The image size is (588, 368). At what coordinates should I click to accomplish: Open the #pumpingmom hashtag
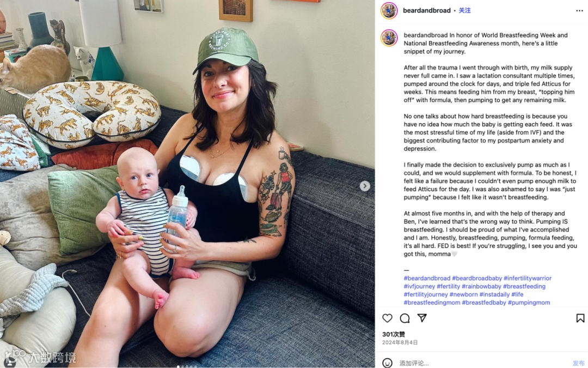529,302
